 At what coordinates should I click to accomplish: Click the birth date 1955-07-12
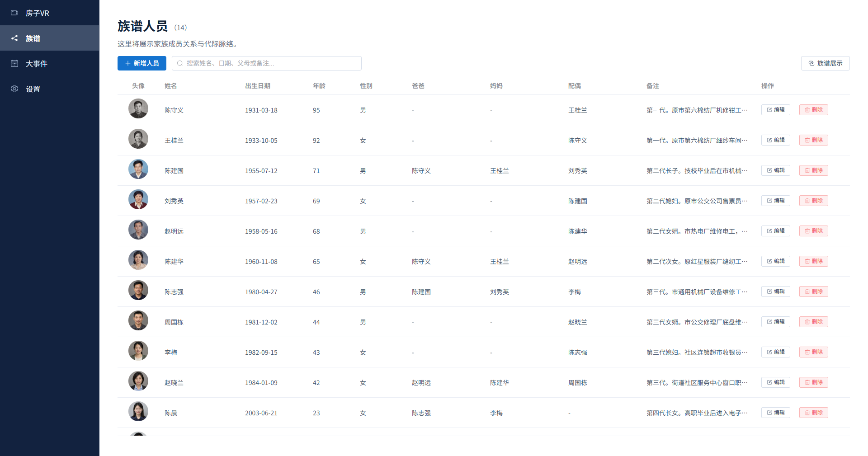click(x=261, y=171)
